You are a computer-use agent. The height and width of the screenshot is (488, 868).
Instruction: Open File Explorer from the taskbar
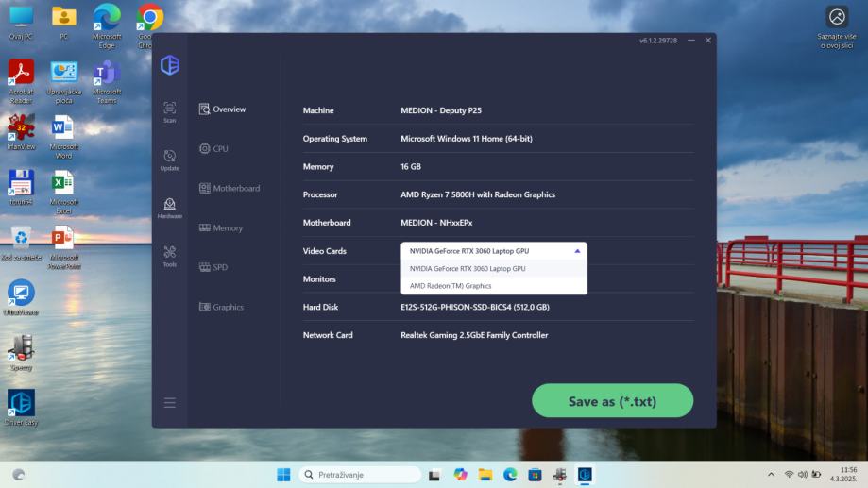click(485, 474)
